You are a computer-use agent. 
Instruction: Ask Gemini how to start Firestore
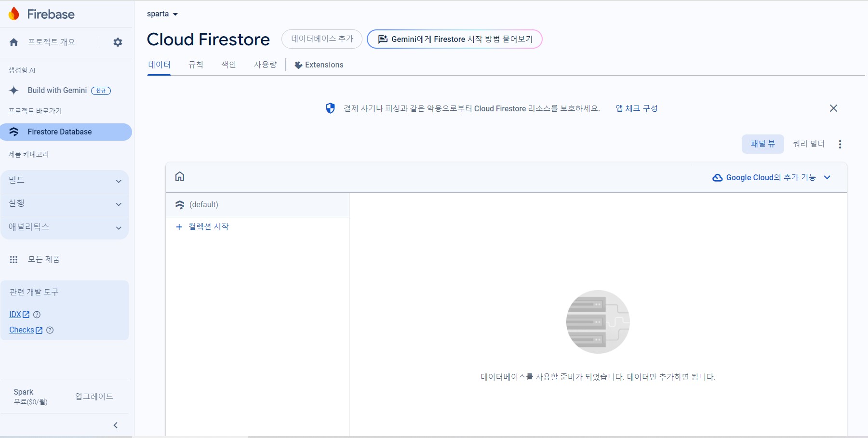pos(454,39)
